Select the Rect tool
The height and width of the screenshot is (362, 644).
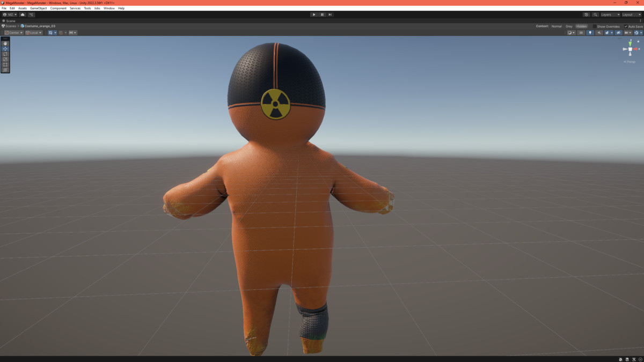tap(5, 65)
